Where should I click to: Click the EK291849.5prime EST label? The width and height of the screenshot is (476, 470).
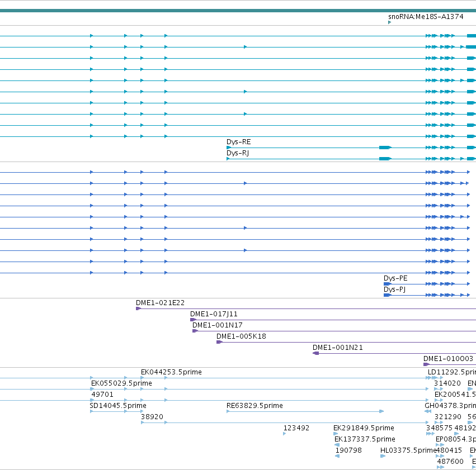tap(364, 428)
